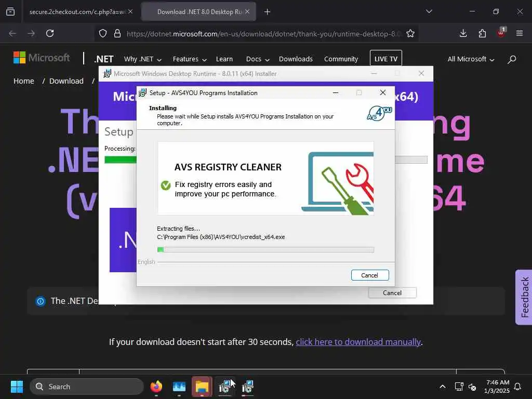The image size is (532, 399).
Task: Click the site padlock security icon
Action: pos(117,33)
